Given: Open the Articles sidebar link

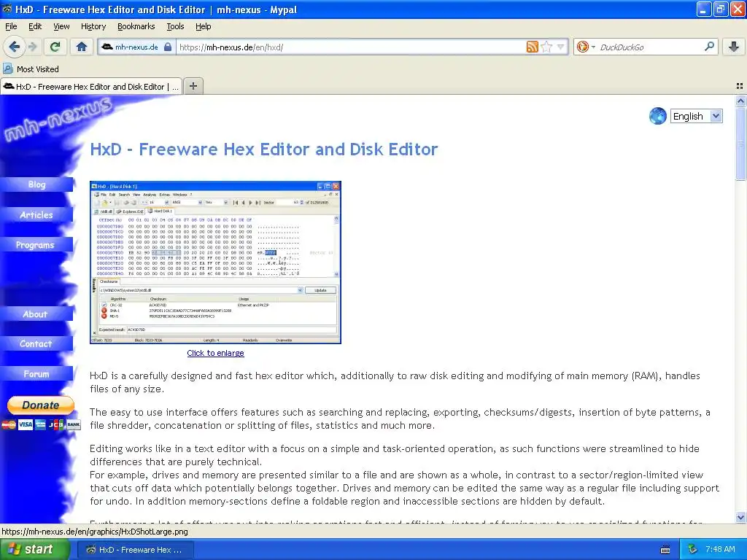Looking at the screenshot, I should (x=36, y=215).
